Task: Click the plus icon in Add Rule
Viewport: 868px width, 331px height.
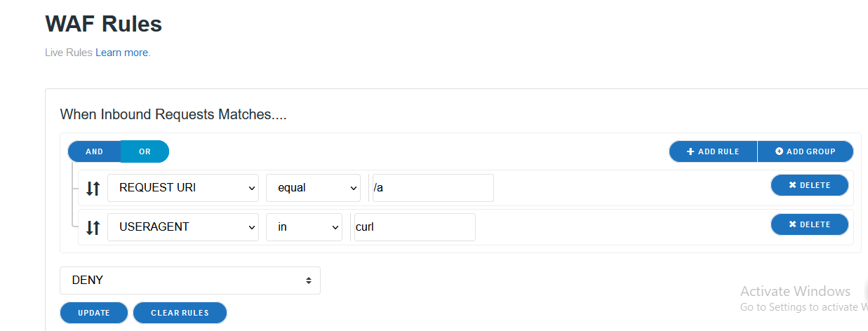Action: 690,151
